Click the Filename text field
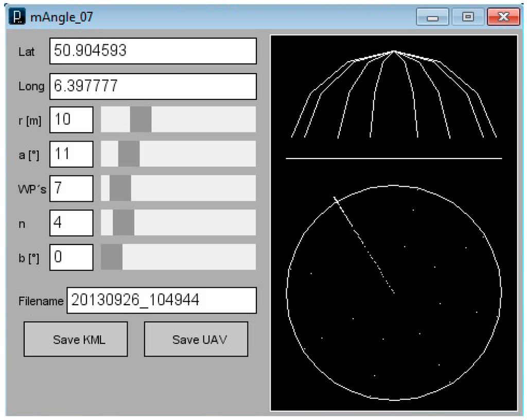Viewport: 527px width, 420px height. (161, 300)
